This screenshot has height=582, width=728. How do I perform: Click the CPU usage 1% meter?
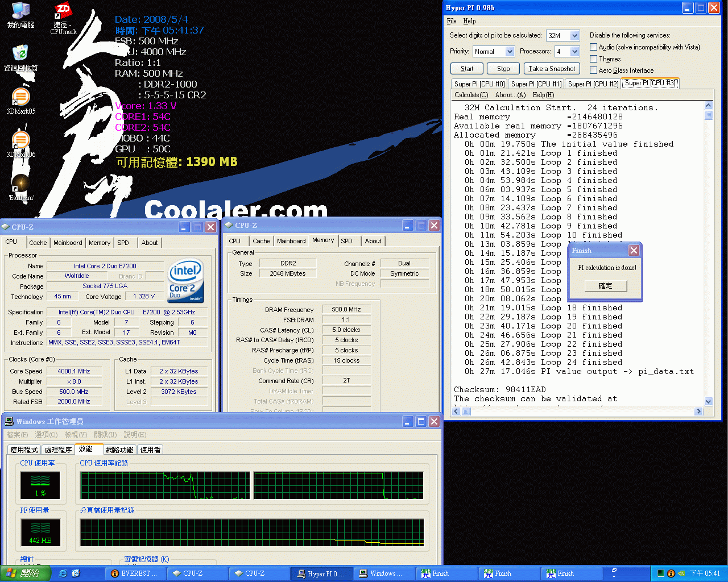pos(40,486)
